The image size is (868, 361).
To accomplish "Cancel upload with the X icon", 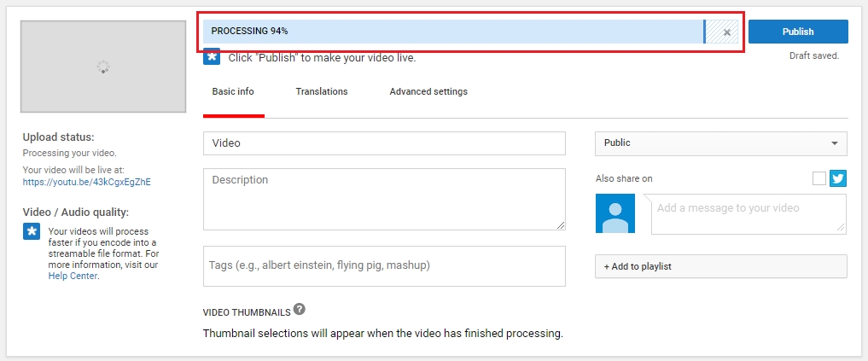I will point(727,32).
